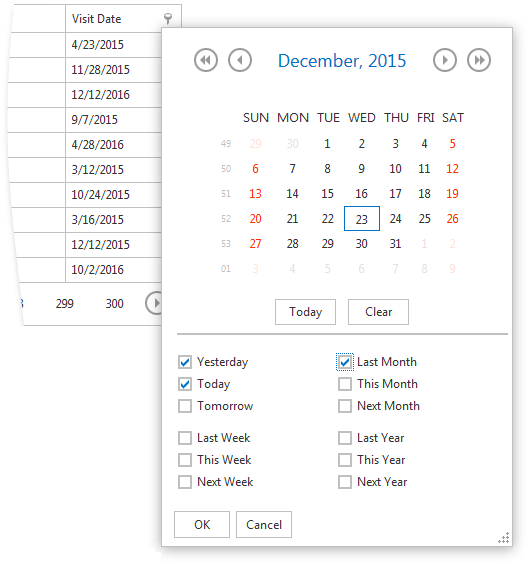
Task: Check the Tomorrow checkbox
Action: (x=185, y=406)
